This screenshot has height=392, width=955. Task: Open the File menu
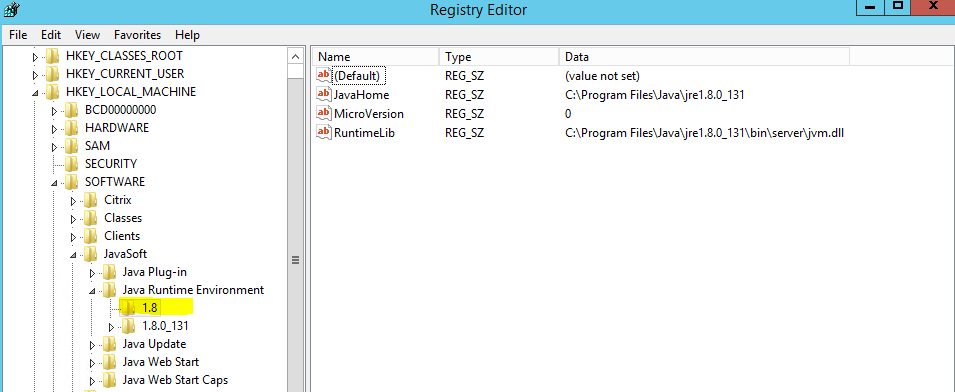coord(18,35)
